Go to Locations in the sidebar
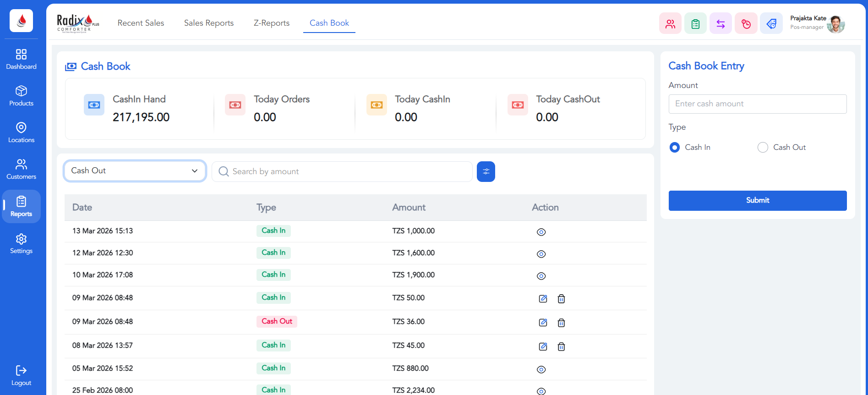The height and width of the screenshot is (395, 868). tap(21, 132)
